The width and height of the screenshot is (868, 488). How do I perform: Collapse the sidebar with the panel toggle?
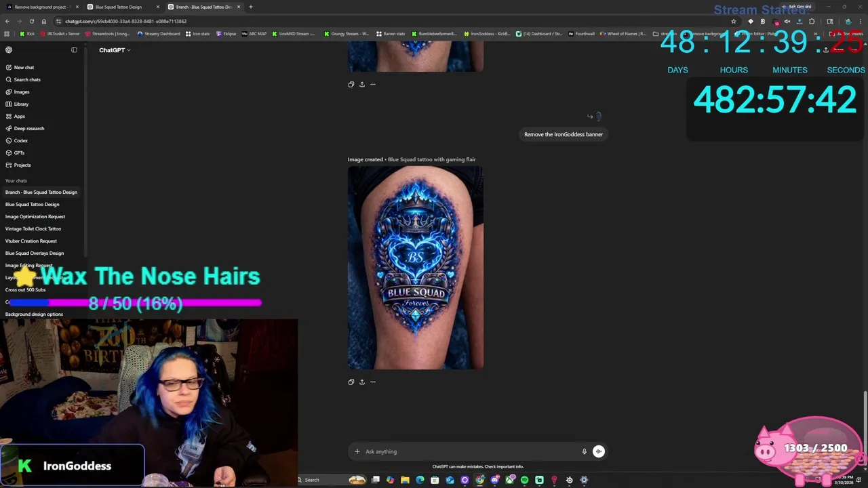(74, 49)
